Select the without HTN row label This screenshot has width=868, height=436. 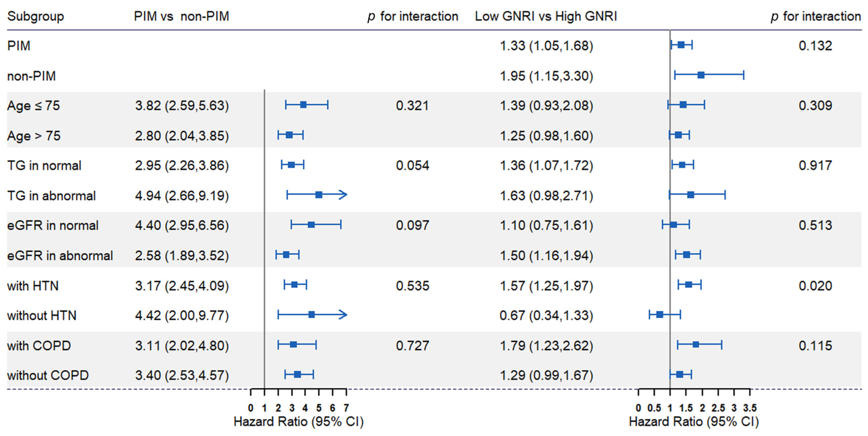[x=42, y=315]
